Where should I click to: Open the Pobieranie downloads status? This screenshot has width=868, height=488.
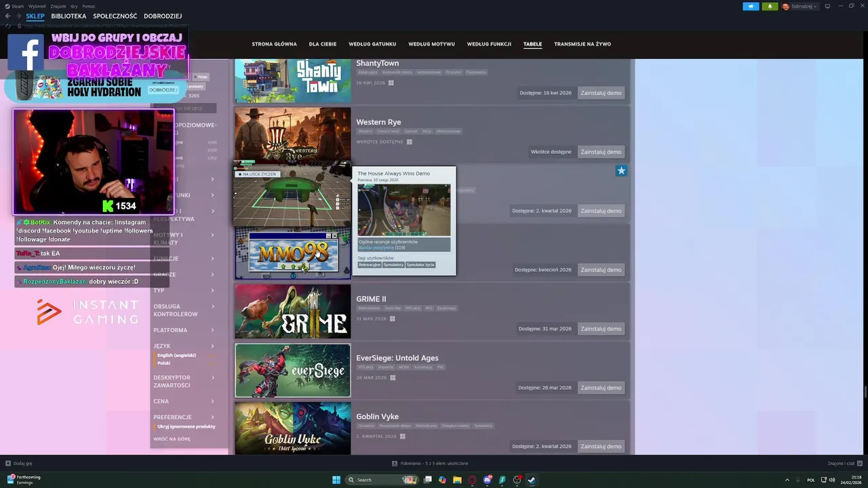click(x=430, y=464)
